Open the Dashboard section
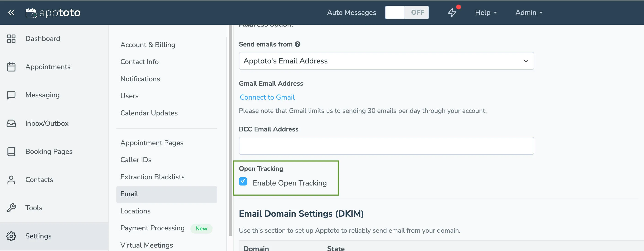644x251 pixels. pyautogui.click(x=42, y=38)
